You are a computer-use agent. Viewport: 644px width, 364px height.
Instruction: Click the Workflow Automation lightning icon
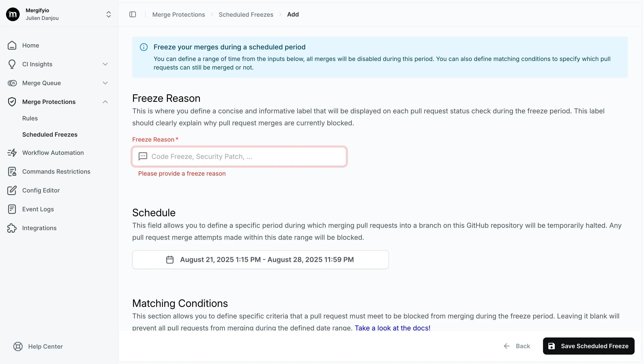tap(12, 153)
